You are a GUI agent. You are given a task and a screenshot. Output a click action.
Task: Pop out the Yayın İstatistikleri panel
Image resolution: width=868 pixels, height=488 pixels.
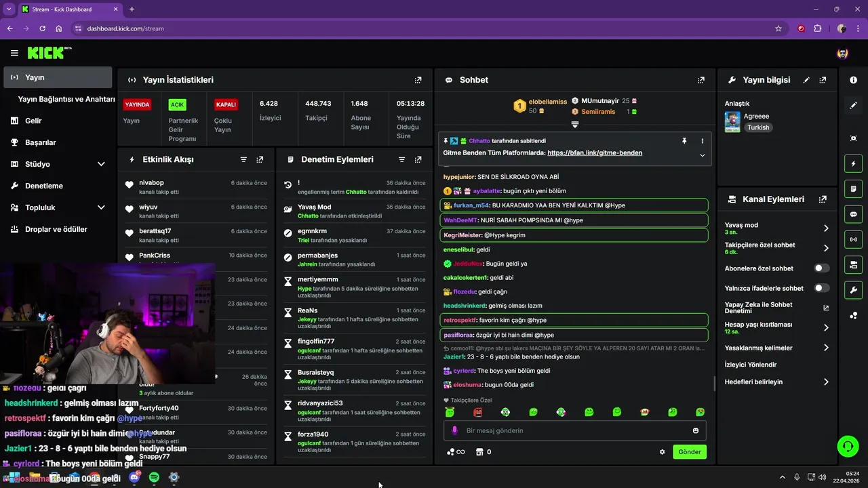pos(418,80)
